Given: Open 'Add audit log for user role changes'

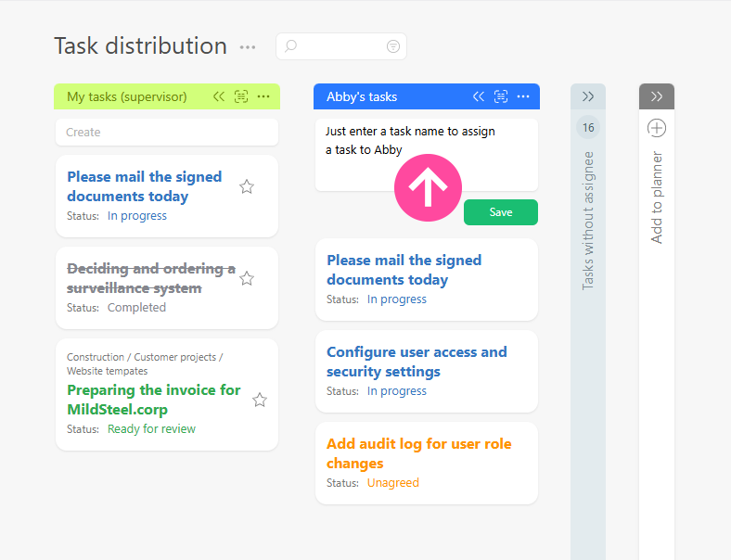Looking at the screenshot, I should [418, 453].
